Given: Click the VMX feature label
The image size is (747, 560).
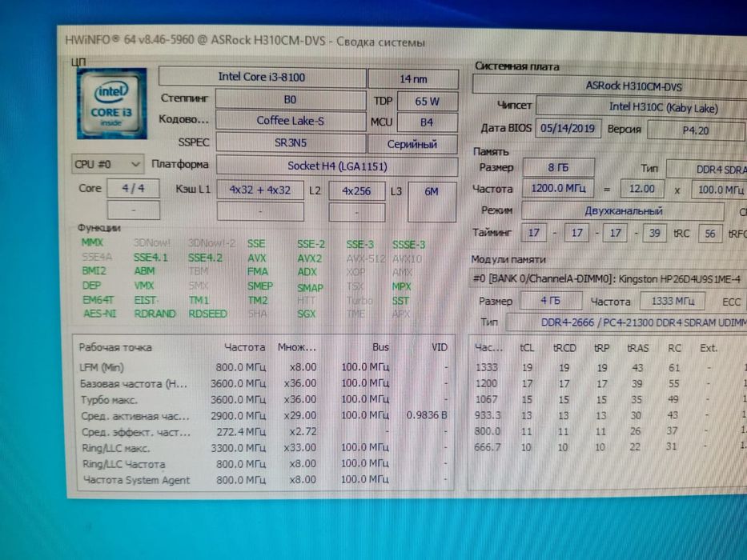Looking at the screenshot, I should tap(144, 286).
